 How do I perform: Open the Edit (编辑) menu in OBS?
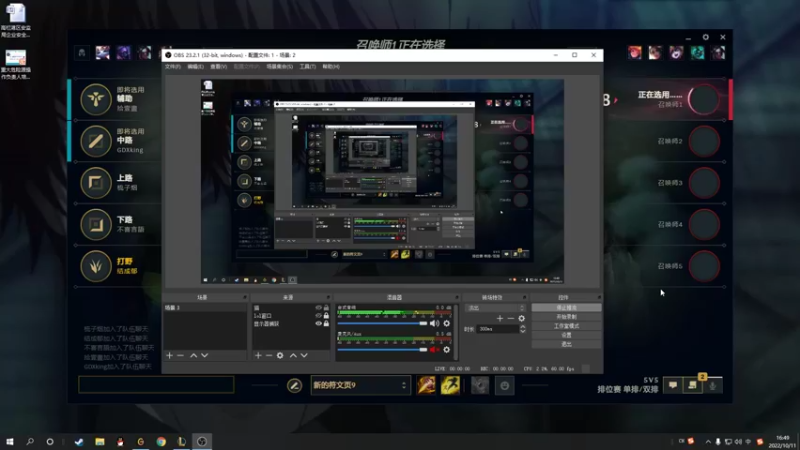[x=195, y=67]
